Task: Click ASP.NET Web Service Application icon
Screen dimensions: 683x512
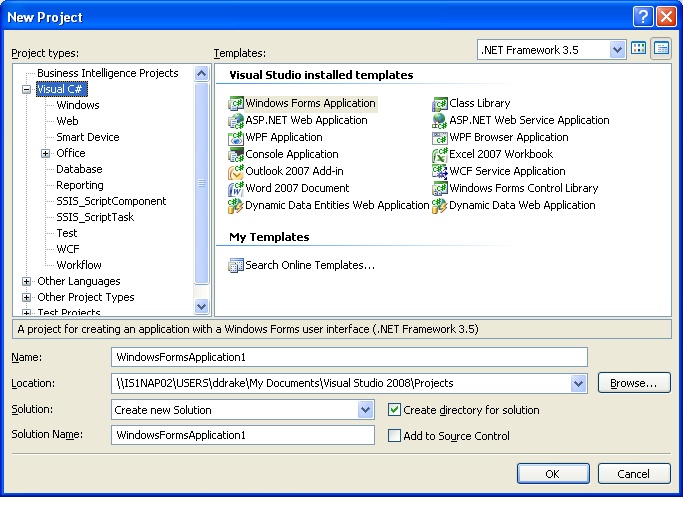Action: click(440, 121)
